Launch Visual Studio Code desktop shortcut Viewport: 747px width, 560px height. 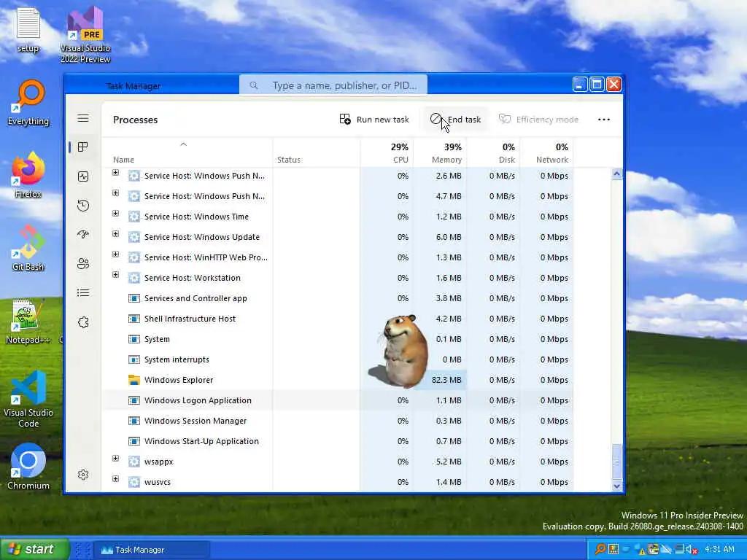click(28, 399)
